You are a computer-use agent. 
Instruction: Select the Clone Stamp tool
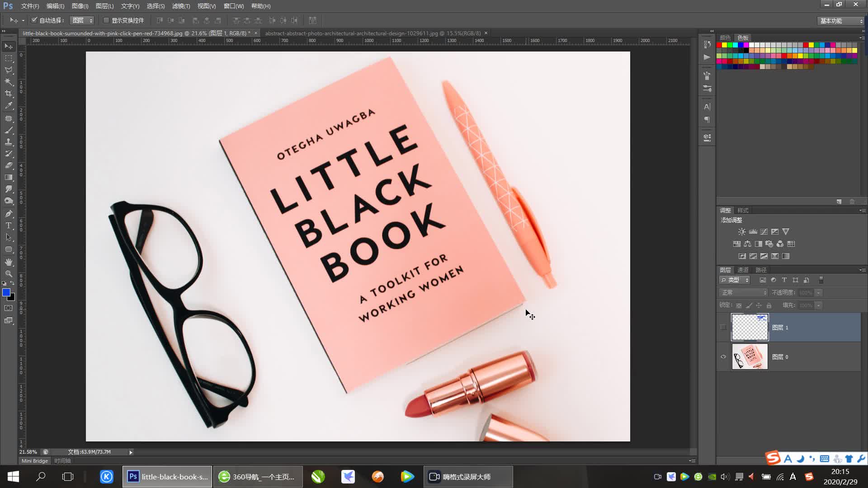[9, 142]
